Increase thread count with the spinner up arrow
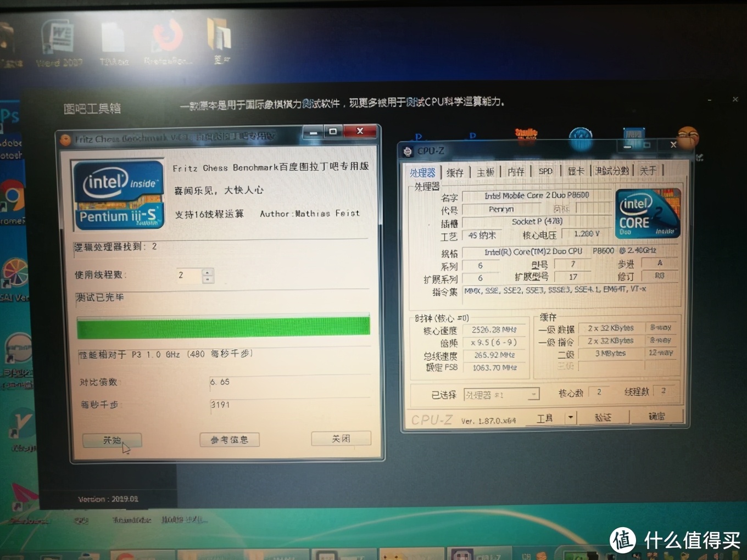 (207, 272)
